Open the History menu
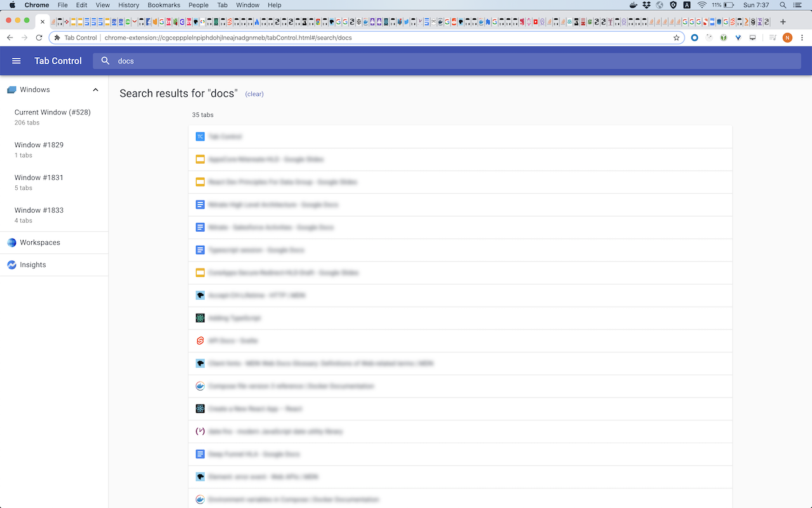The image size is (812, 508). [129, 5]
